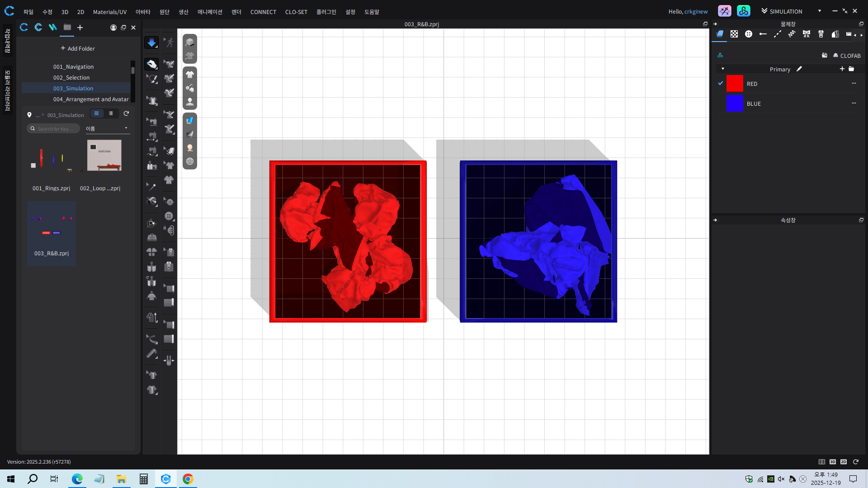The image size is (868, 488).
Task: Collapse the Primary fabric group arrow
Action: click(723, 69)
